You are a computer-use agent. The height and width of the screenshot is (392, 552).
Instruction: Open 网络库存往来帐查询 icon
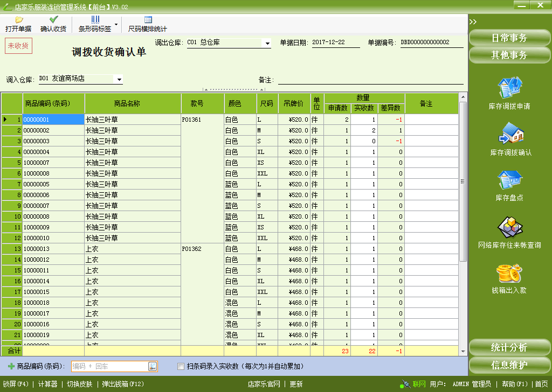pos(509,227)
